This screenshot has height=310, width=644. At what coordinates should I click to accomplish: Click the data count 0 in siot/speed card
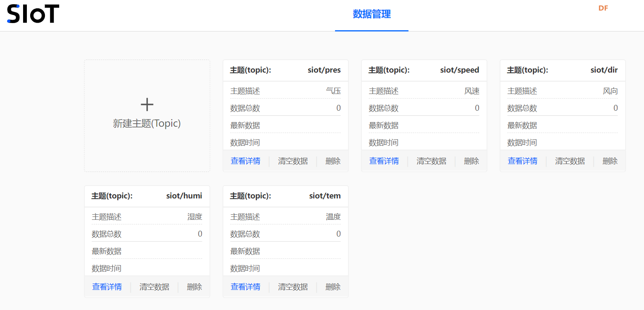pyautogui.click(x=477, y=108)
